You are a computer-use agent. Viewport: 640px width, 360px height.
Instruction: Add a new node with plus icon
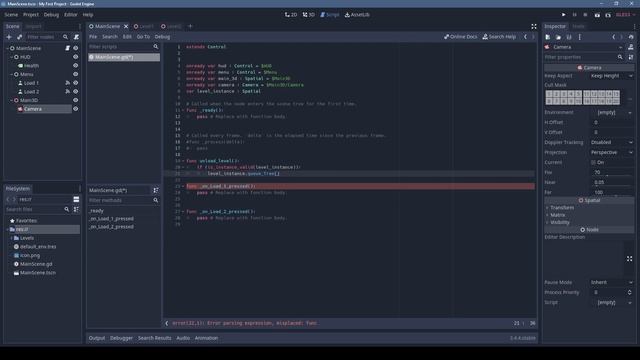coord(9,37)
